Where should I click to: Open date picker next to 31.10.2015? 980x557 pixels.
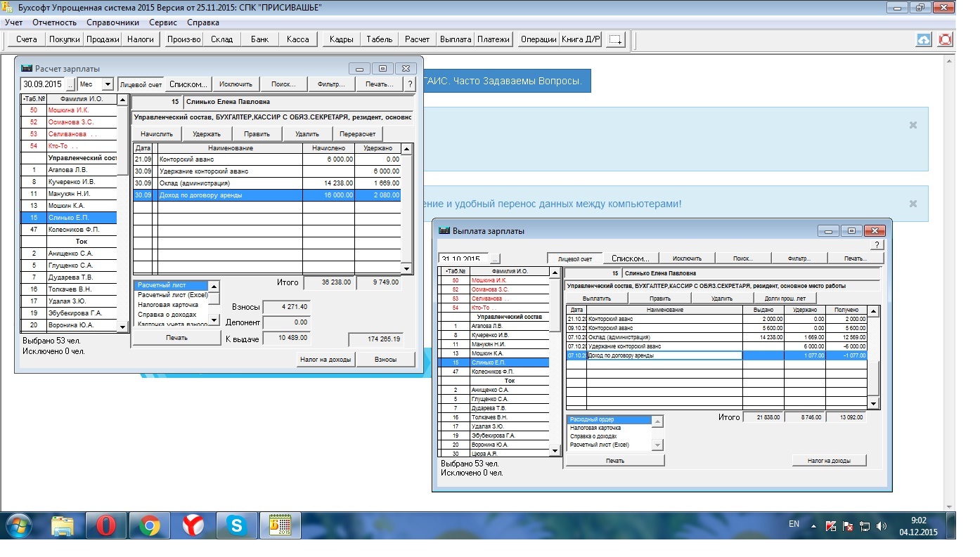click(495, 258)
